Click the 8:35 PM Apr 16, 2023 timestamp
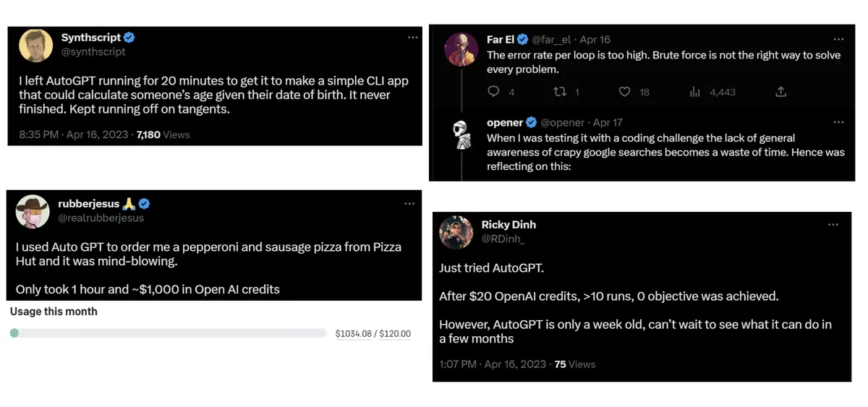 pyautogui.click(x=73, y=134)
